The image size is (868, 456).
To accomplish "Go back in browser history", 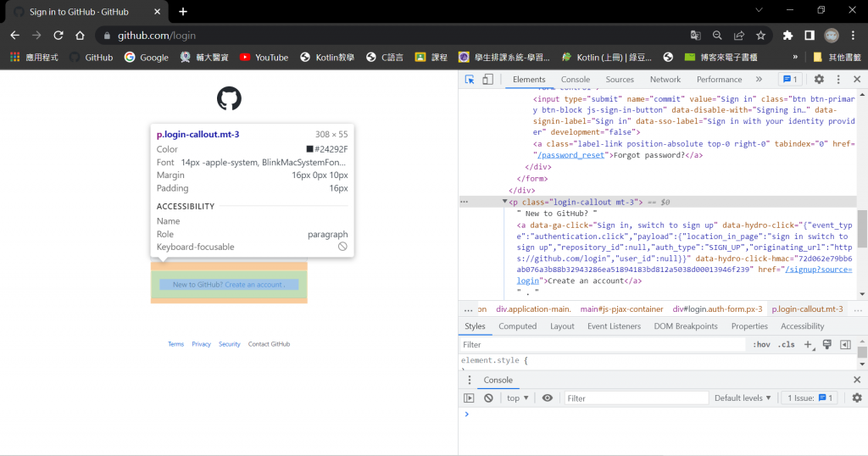I will 15,36.
